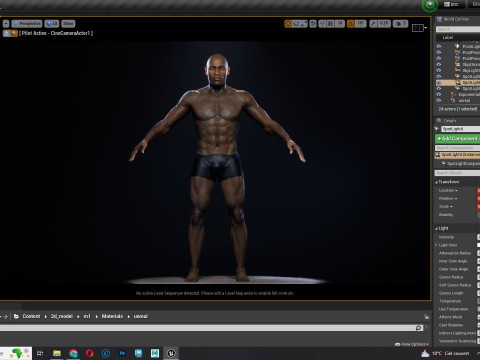Open scale snap value dropdown
The height and width of the screenshot is (360, 480).
coord(384,24)
